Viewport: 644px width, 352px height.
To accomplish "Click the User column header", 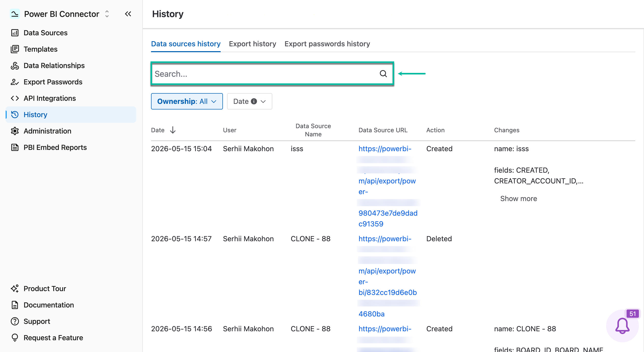I will [230, 130].
